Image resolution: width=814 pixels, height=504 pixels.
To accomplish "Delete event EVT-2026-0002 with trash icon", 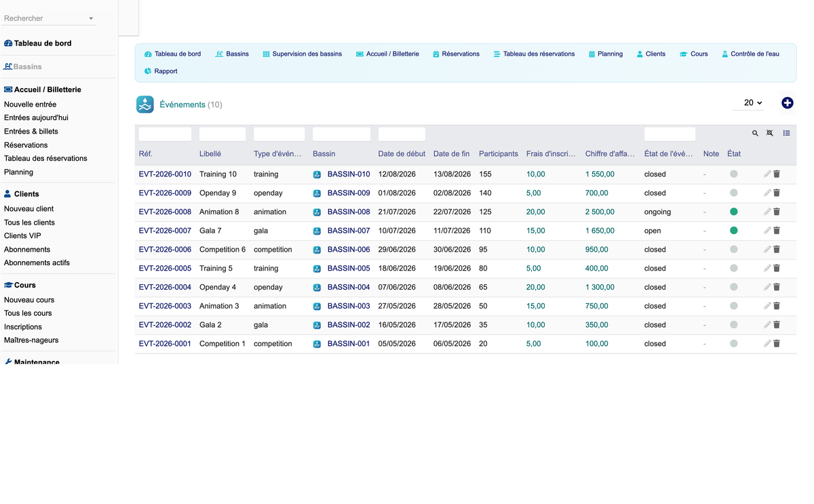I will (x=777, y=325).
